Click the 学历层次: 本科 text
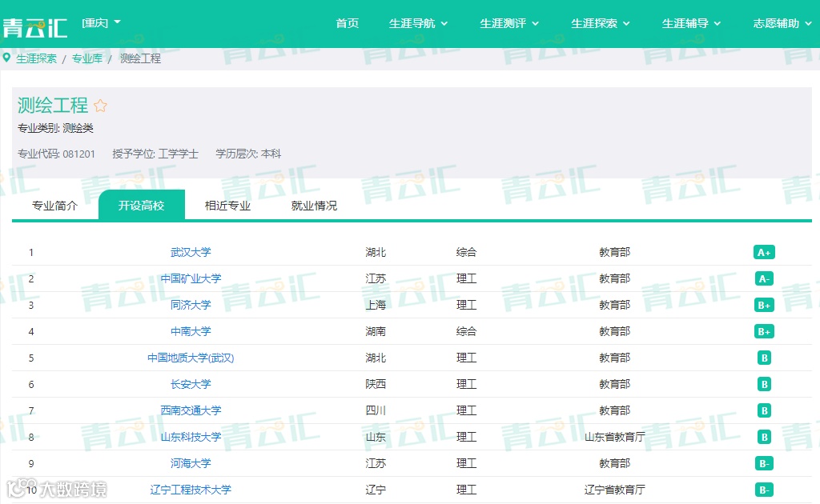The height and width of the screenshot is (504, 820). 248,154
